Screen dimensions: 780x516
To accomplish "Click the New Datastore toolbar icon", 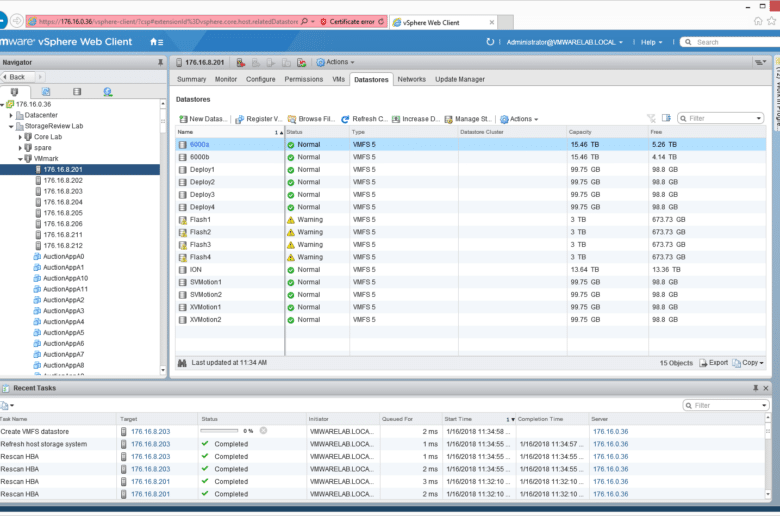I will pos(184,119).
